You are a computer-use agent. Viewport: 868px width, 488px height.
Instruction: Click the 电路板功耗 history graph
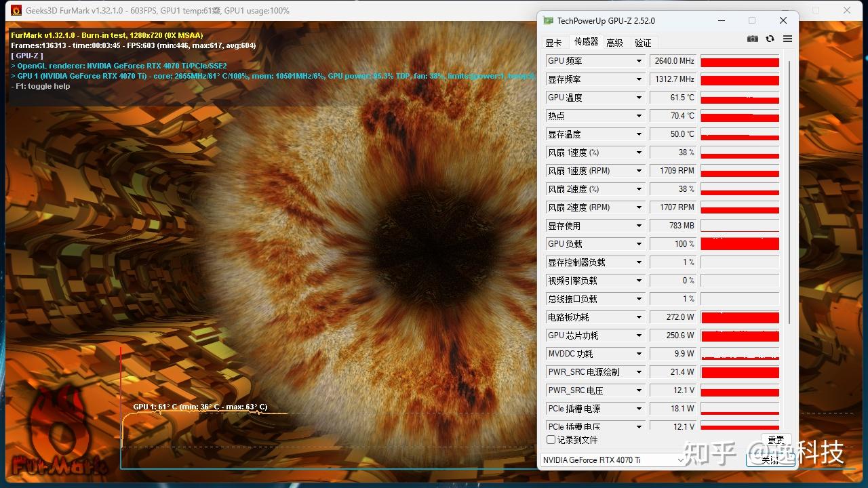[x=740, y=317]
